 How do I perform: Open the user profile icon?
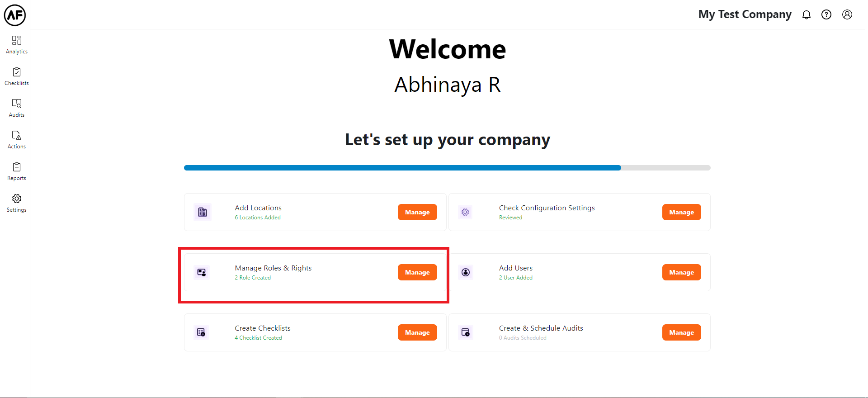tap(847, 15)
